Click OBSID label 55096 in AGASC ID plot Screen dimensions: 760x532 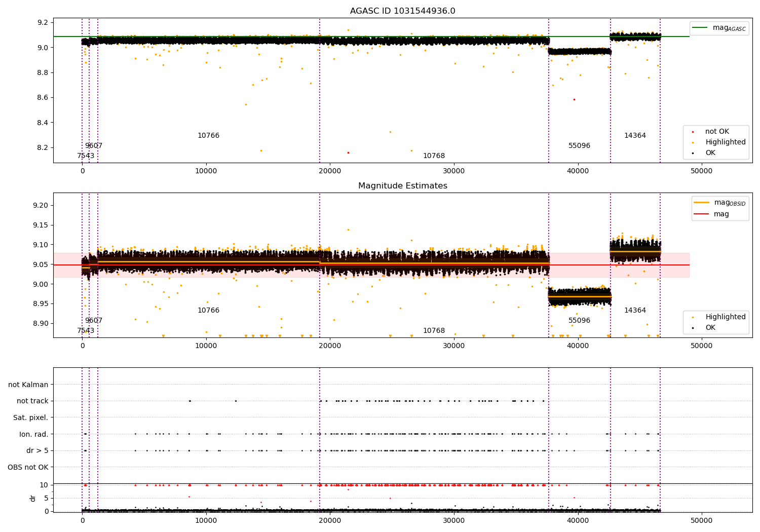click(x=580, y=146)
